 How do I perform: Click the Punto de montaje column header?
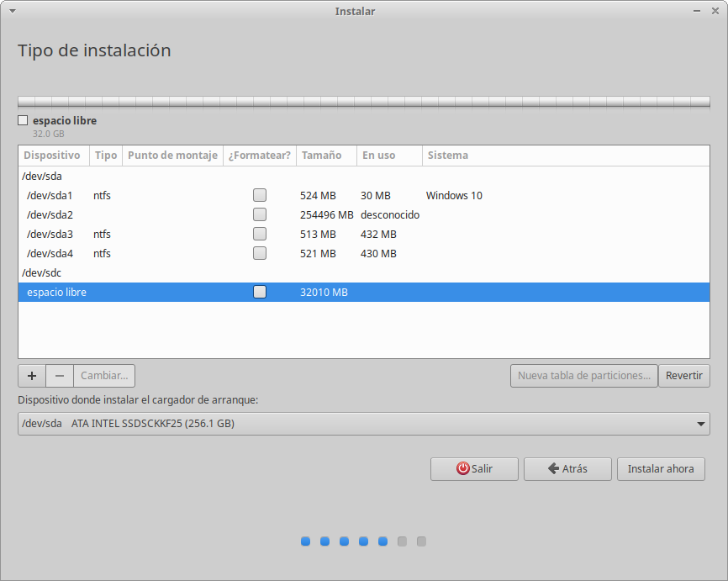[x=172, y=156]
